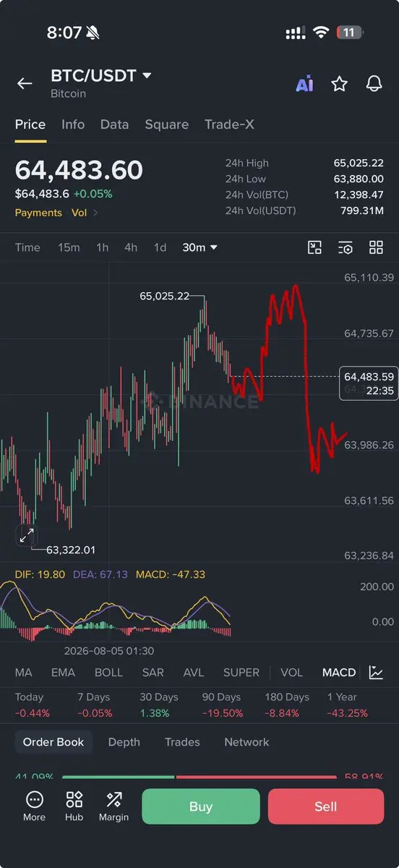The image size is (399, 868).
Task: Select the 1d interval
Action: [x=160, y=247]
